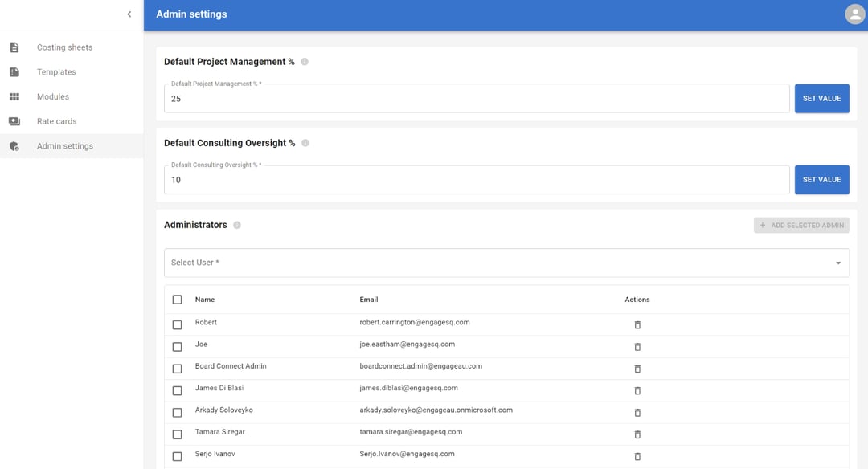Click SET VALUE for Project Management percentage

(821, 98)
